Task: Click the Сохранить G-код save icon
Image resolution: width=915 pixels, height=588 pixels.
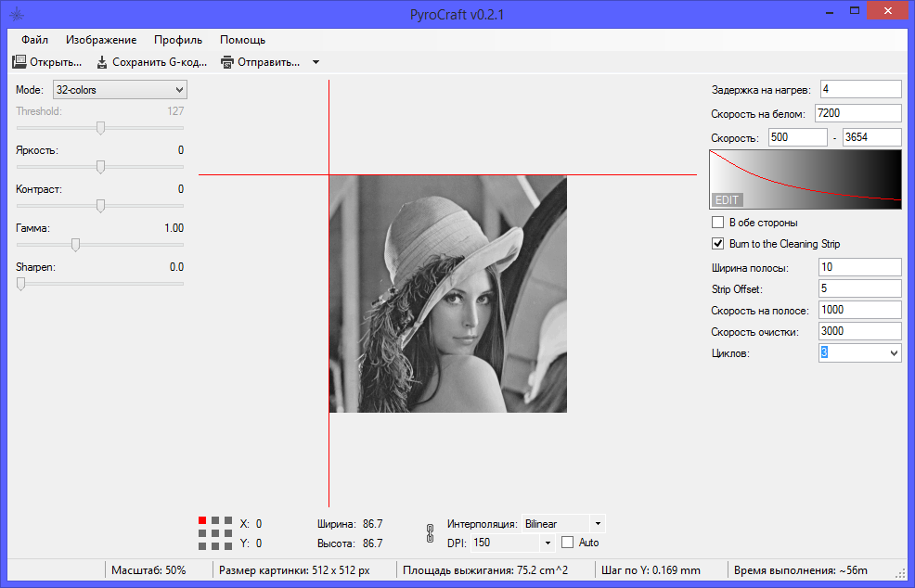Action: 102,62
